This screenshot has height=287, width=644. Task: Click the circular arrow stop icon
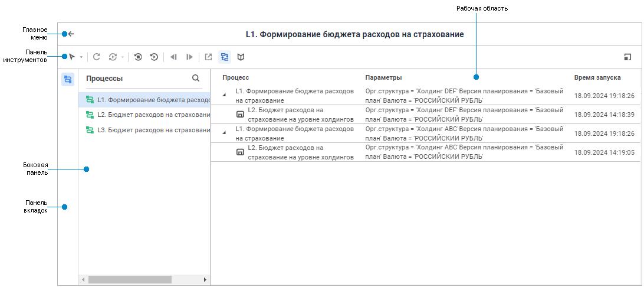pyautogui.click(x=138, y=57)
